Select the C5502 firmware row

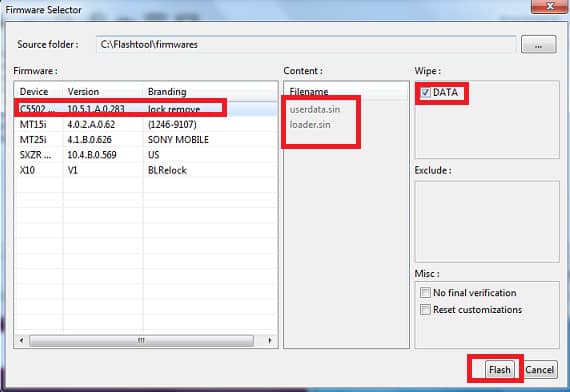tap(145, 109)
